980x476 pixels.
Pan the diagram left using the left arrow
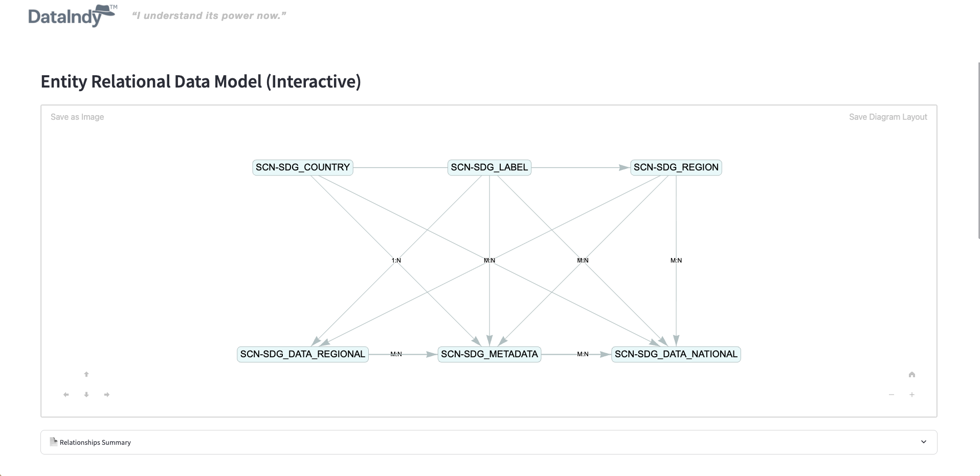[66, 395]
